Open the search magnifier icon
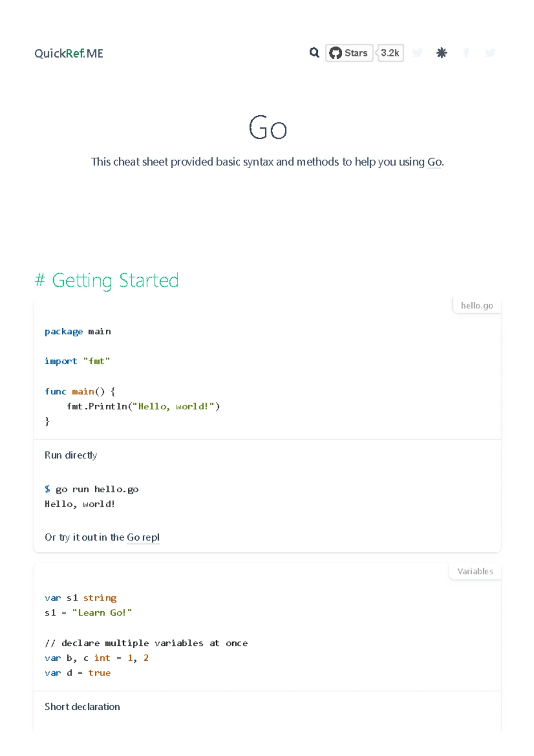The height and width of the screenshot is (756, 534). pyautogui.click(x=314, y=53)
